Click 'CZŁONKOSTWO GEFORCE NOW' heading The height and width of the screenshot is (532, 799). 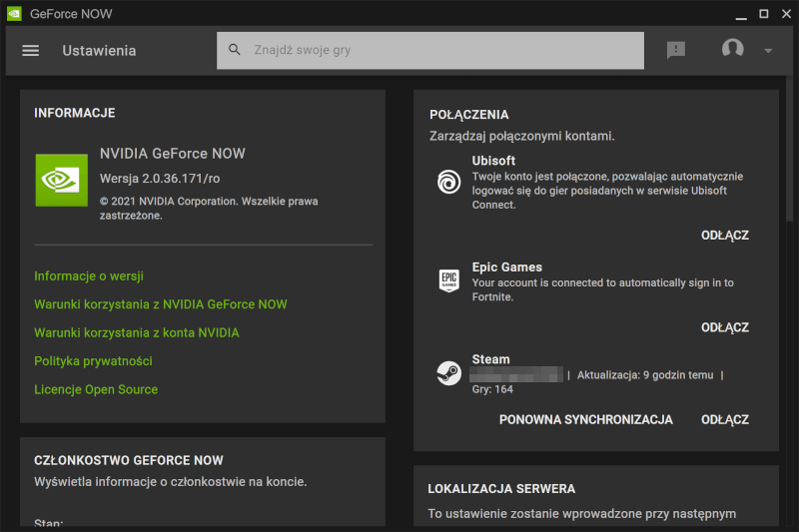(x=129, y=460)
